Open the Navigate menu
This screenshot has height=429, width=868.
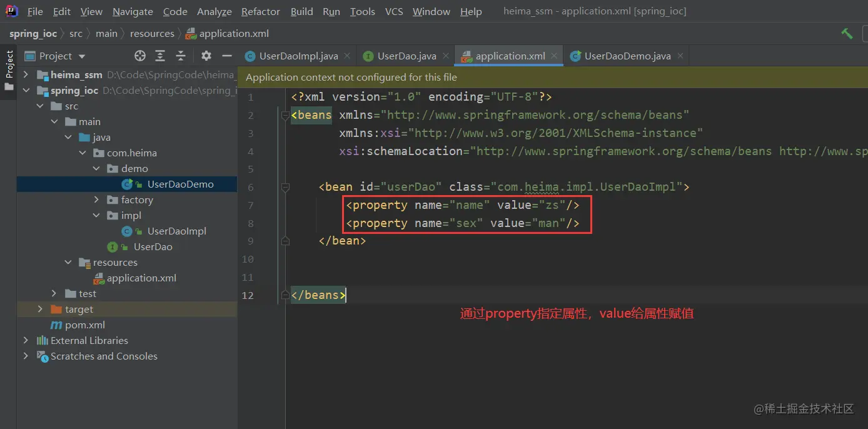pos(133,12)
